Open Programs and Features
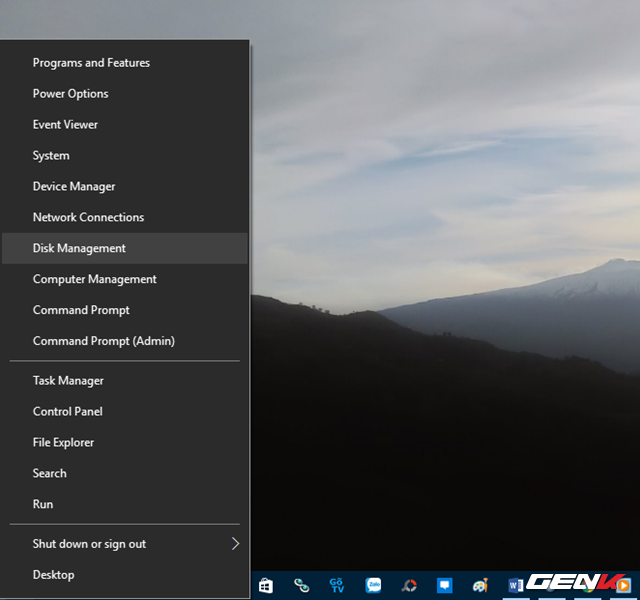Viewport: 640px width, 600px height. (91, 63)
